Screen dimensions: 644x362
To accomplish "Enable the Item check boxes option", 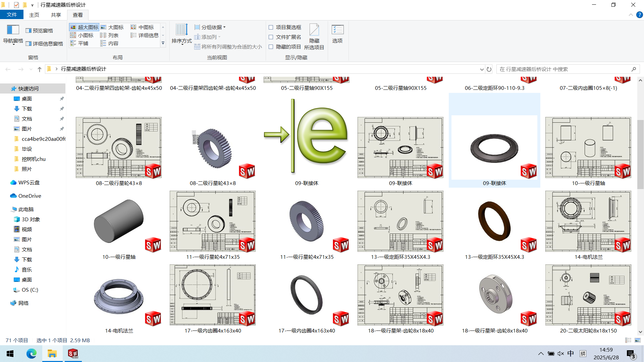I will point(271,27).
